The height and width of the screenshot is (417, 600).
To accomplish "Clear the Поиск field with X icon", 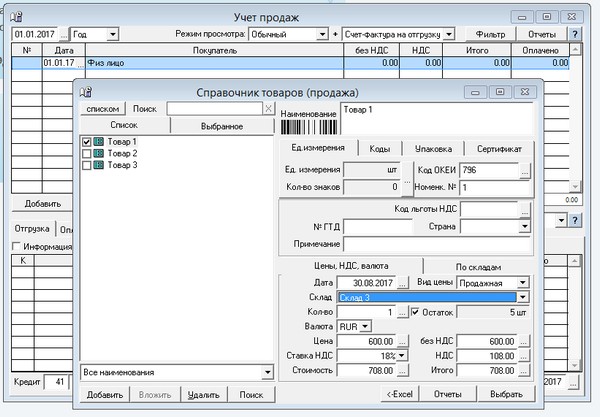I will 268,108.
